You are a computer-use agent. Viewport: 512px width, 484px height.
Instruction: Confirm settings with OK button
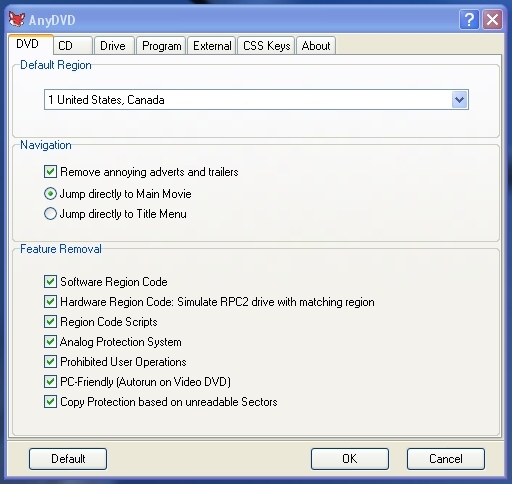[x=350, y=459]
